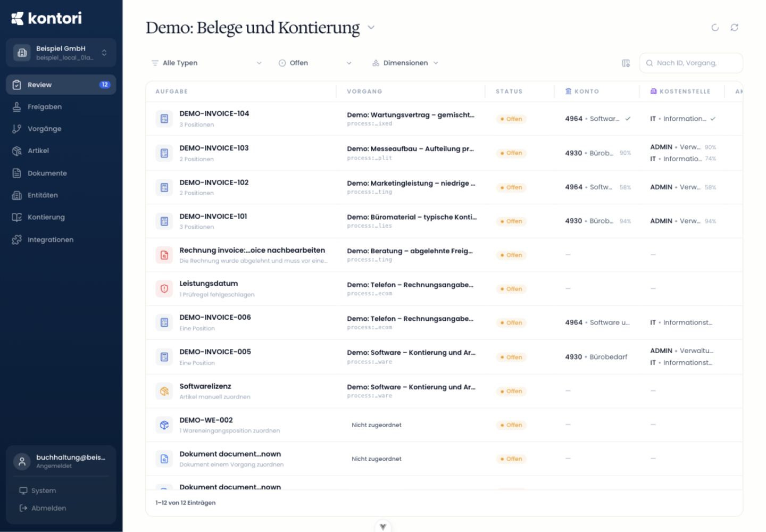766x532 pixels.
Task: Click the Offen status badge for DEMO-INVOICE-102
Action: 511,187
